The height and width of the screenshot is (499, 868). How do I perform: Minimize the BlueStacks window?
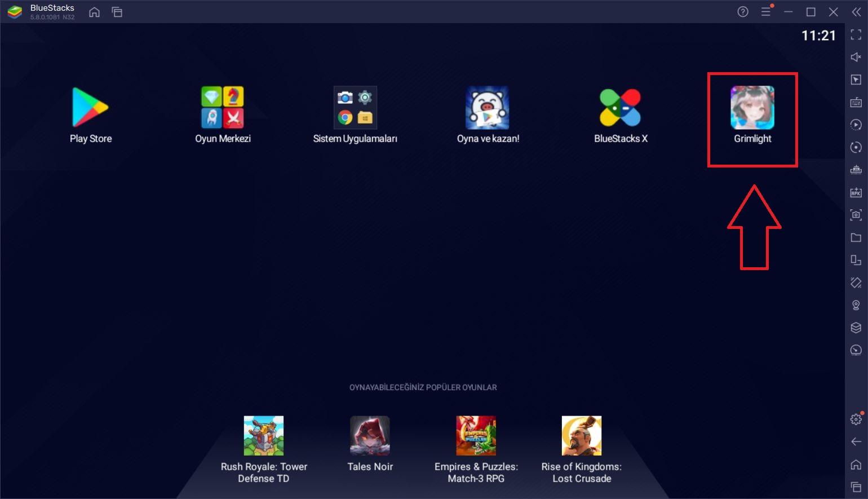pos(789,12)
